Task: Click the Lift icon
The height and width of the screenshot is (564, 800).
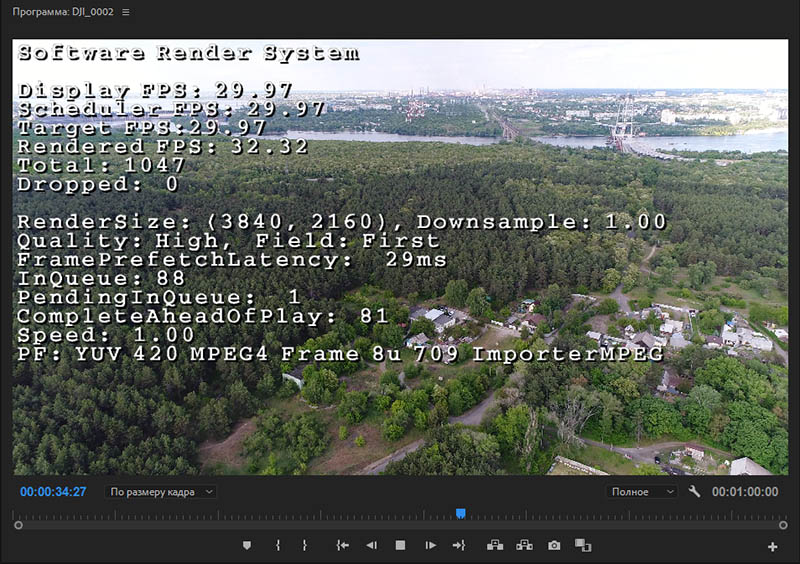Action: [494, 546]
